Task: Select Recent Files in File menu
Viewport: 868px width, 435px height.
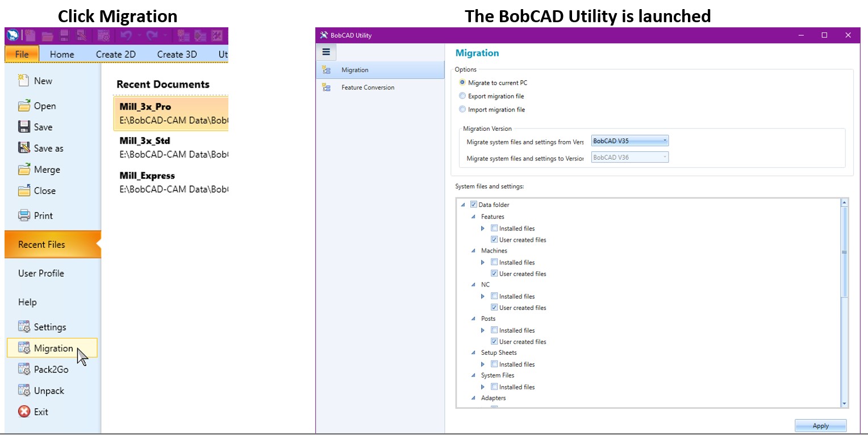Action: point(53,245)
